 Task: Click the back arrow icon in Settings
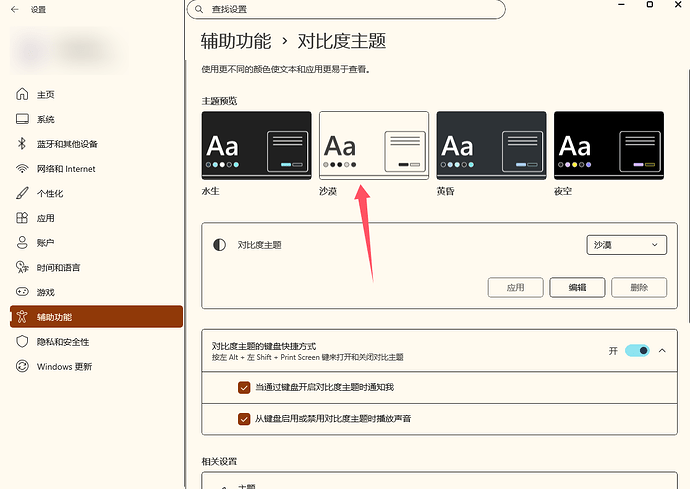click(15, 9)
